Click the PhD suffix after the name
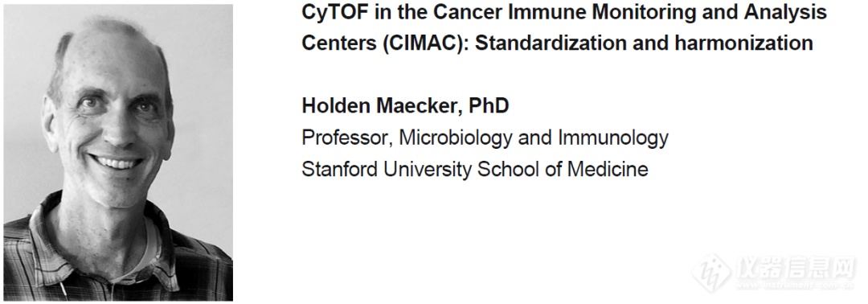The height and width of the screenshot is (304, 868). click(x=489, y=105)
